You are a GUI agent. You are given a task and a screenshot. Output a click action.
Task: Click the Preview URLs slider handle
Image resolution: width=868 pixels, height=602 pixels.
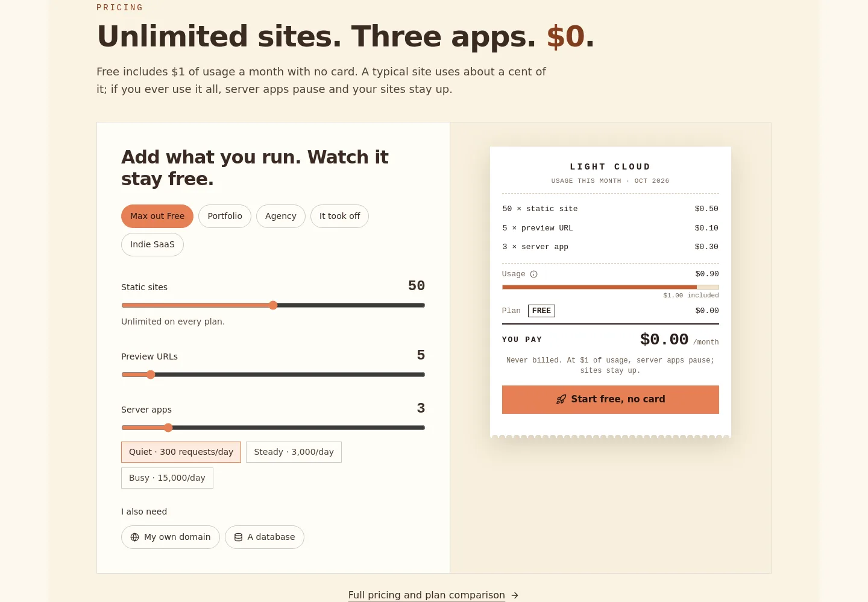pyautogui.click(x=151, y=375)
